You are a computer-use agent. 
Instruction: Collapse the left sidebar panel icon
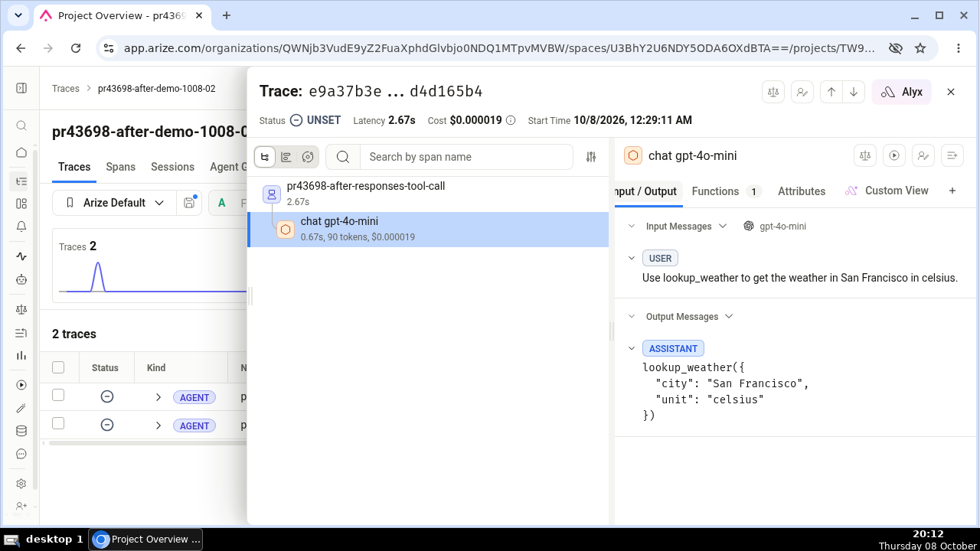coord(21,89)
